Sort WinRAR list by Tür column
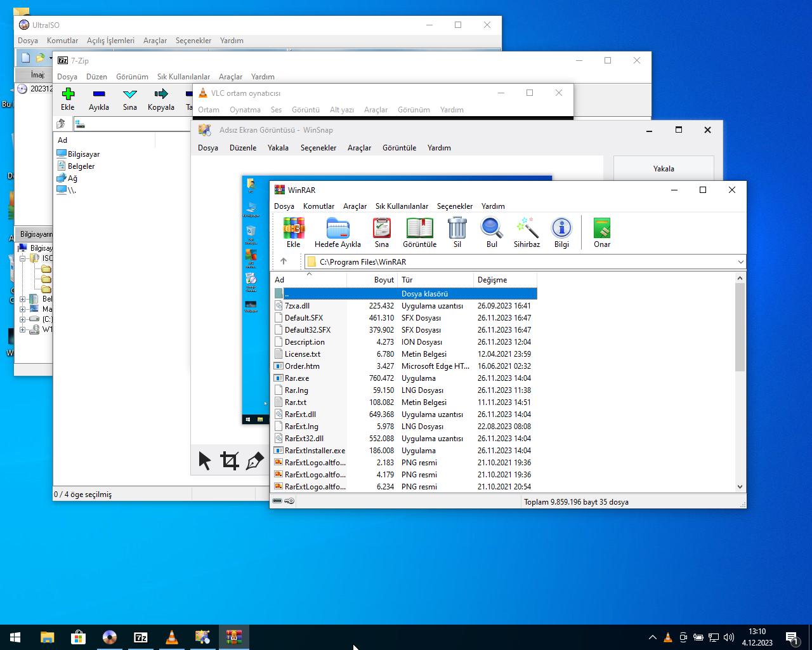The height and width of the screenshot is (650, 812). click(435, 280)
